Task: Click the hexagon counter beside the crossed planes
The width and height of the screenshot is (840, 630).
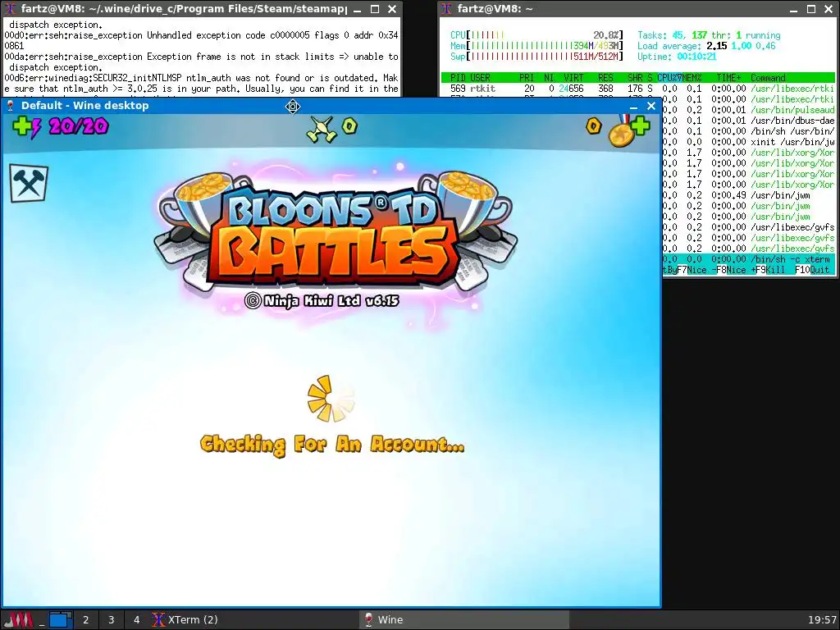Action: click(349, 126)
